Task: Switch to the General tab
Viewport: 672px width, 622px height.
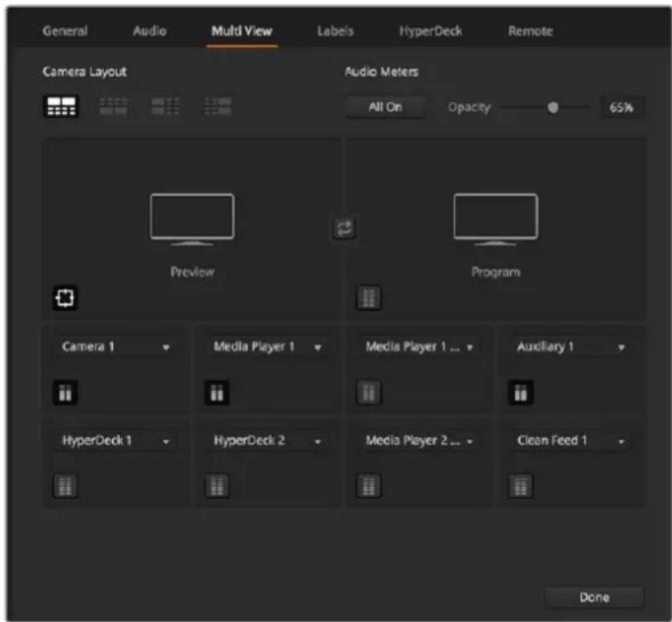Action: pos(65,31)
